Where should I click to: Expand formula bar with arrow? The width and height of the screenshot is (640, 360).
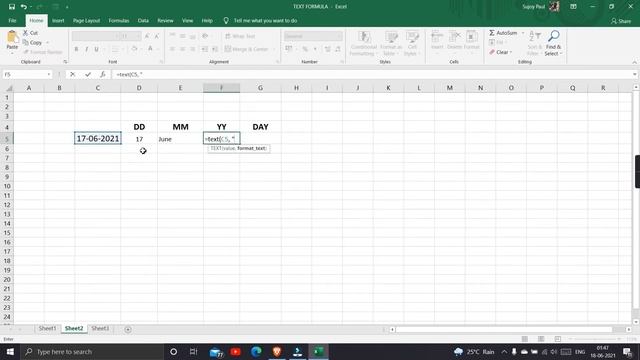coord(635,74)
